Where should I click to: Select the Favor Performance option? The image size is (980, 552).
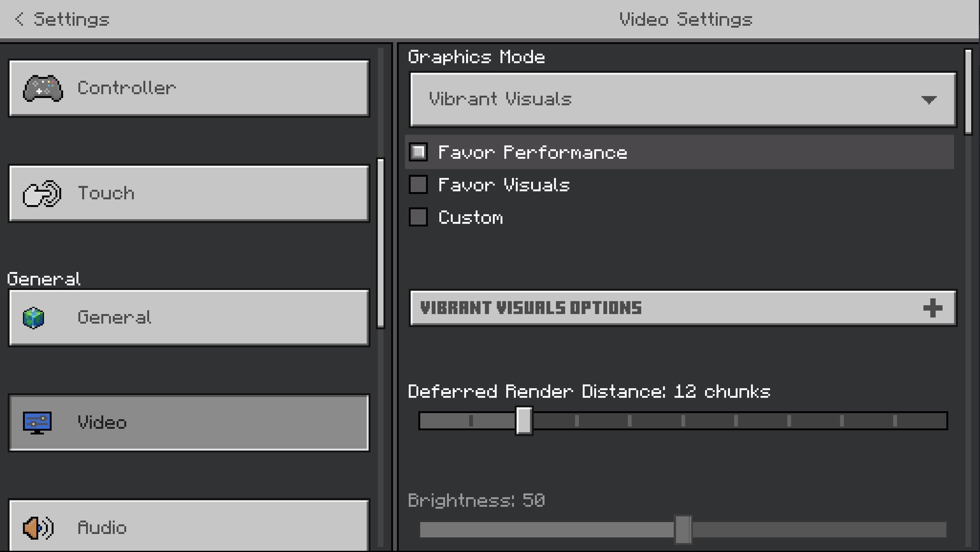point(418,152)
